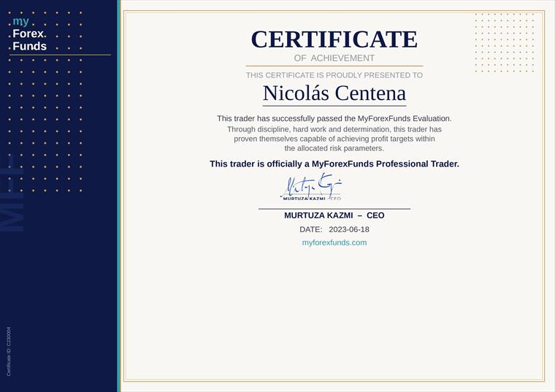
Task: Select the name 'Nicolás Centena'
Action: (x=334, y=93)
